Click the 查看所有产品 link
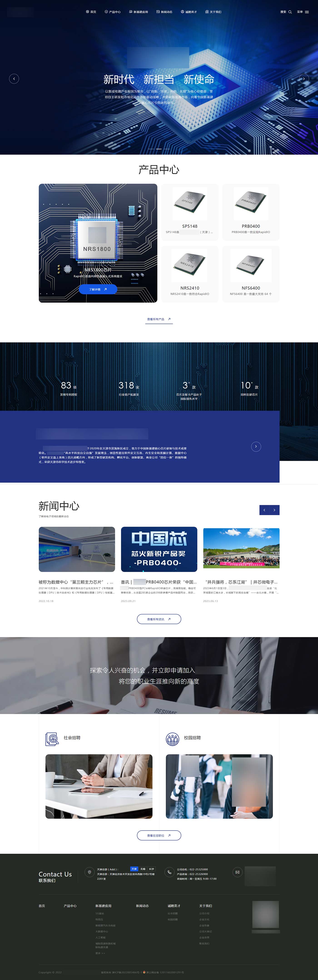The width and height of the screenshot is (318, 980). pyautogui.click(x=159, y=319)
